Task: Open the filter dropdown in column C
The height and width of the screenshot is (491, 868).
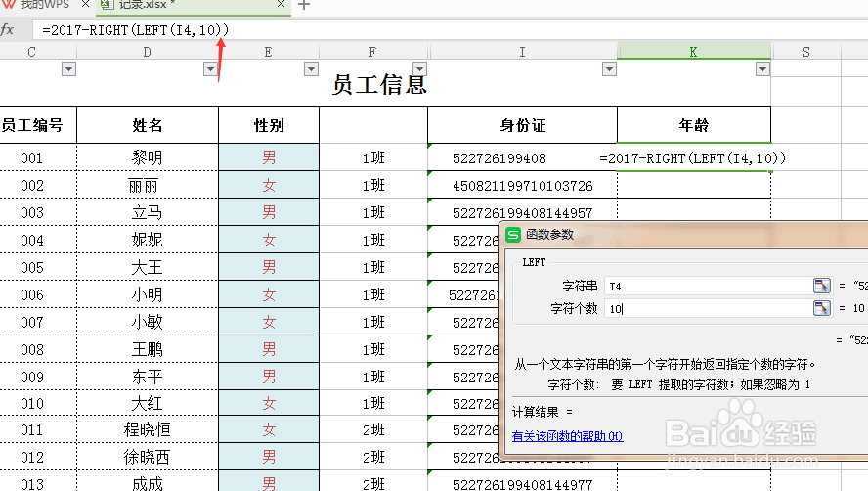Action: tap(68, 69)
